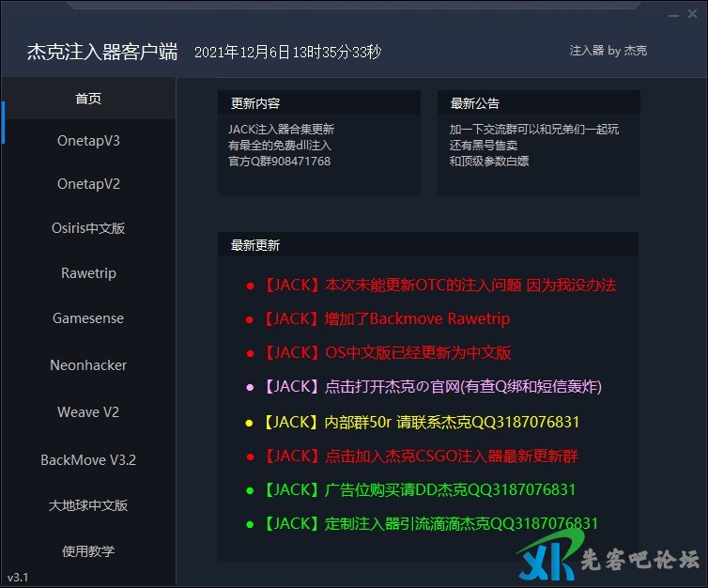Screen dimensions: 708x588
Task: Click the 点击打开杰克的官网 link
Action: 432,387
